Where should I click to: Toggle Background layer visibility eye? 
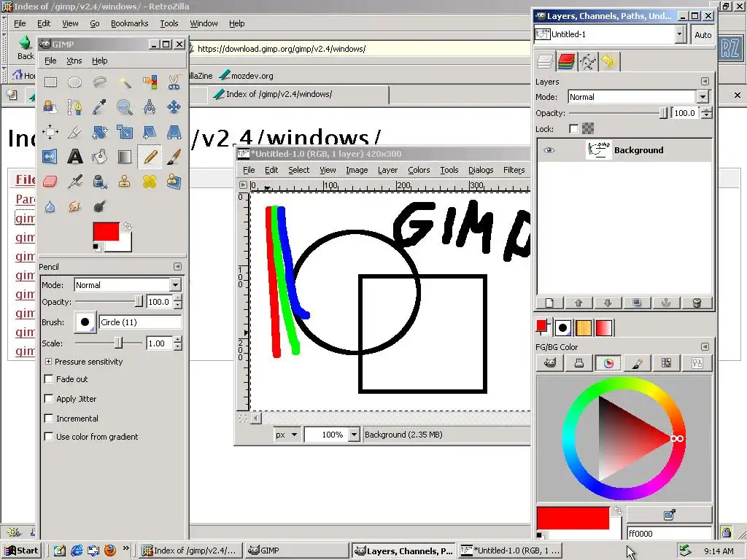(549, 150)
